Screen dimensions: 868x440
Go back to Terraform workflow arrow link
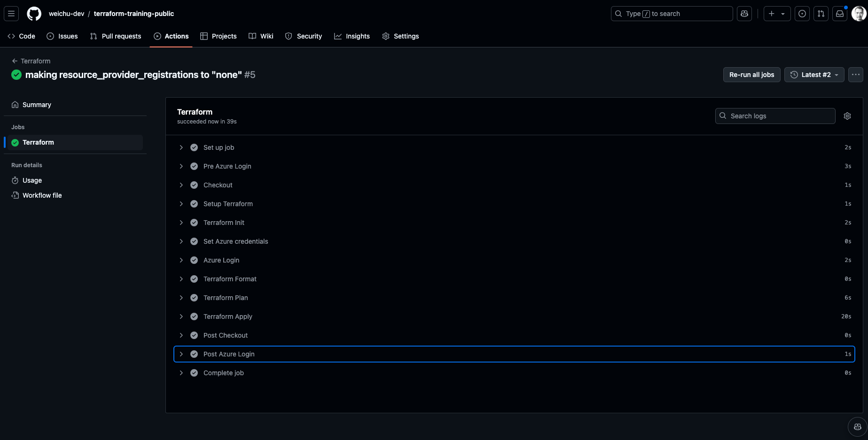(x=31, y=61)
